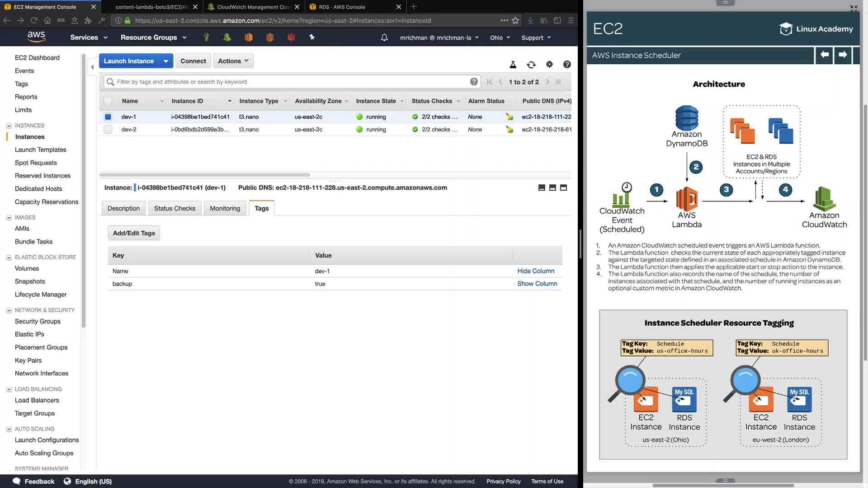Uncheck the dev-1 instance checkbox

(x=108, y=117)
